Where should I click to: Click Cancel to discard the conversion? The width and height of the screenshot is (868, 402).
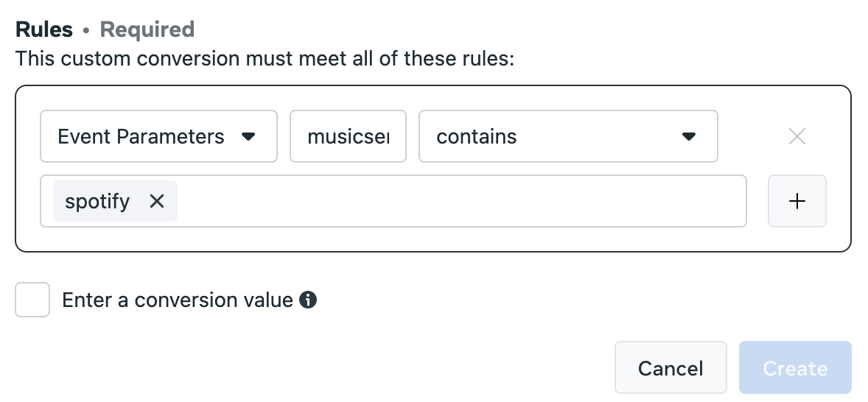point(671,367)
